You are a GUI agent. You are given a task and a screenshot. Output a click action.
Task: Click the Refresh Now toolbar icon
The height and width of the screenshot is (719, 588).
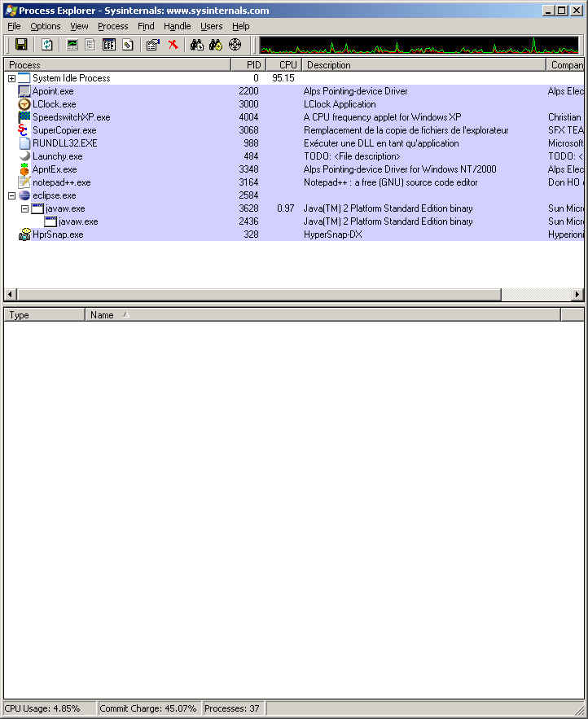tap(47, 45)
